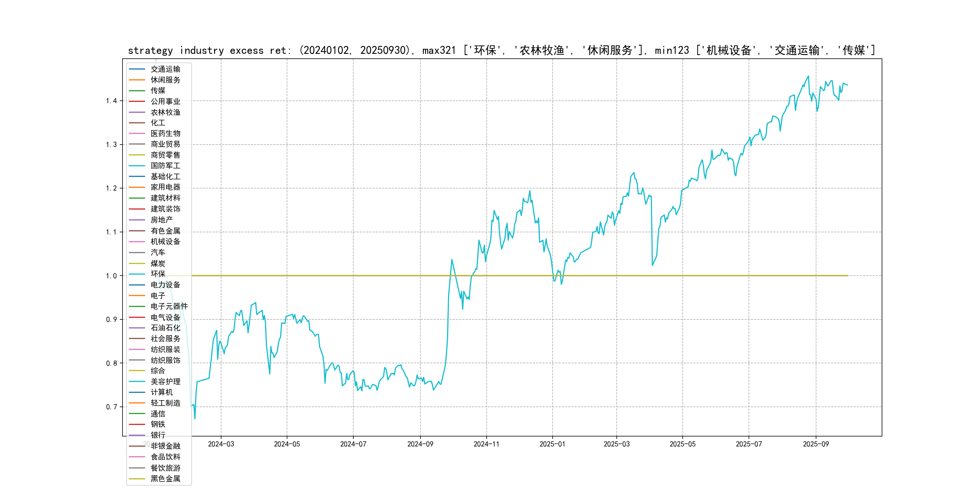Select the 休闲服务 legend label
Screen dimensions: 980x490
165,80
